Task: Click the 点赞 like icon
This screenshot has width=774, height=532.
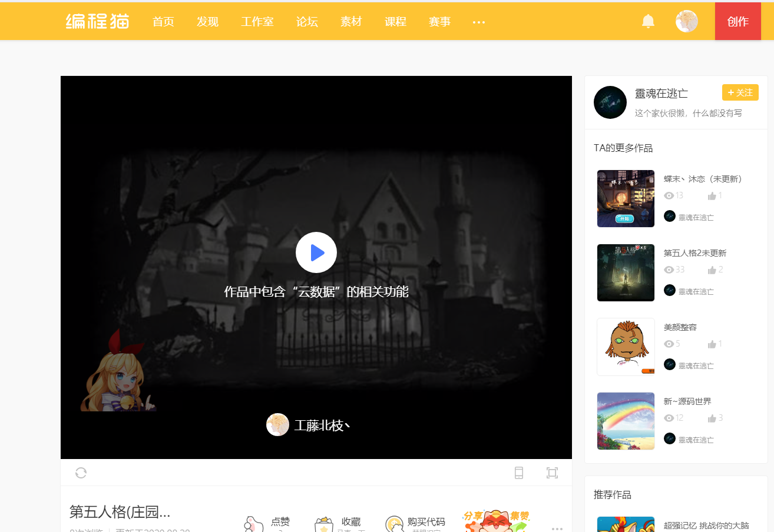Action: [x=254, y=524]
